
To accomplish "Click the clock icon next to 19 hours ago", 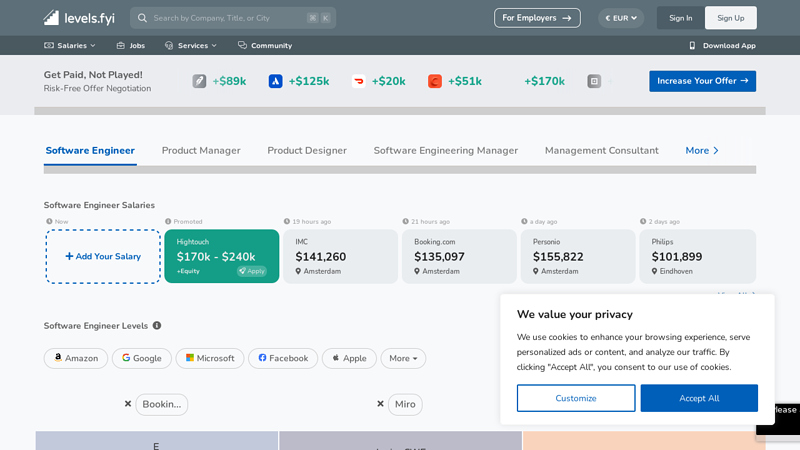I will [x=287, y=221].
